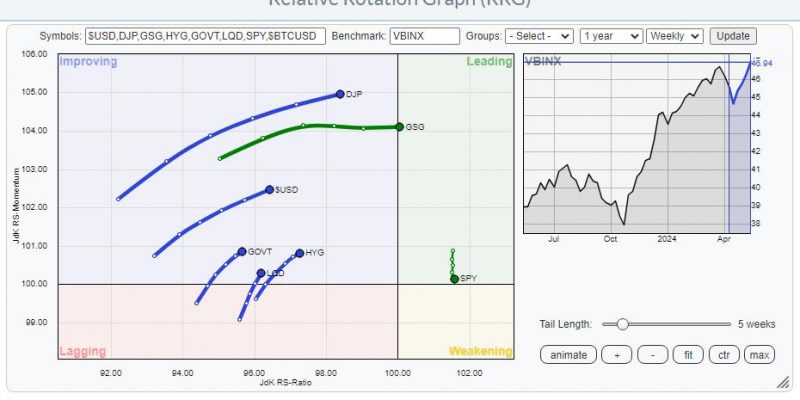Click the blue date marker on VBINX chart
The width and height of the screenshot is (800, 400).
tap(729, 143)
